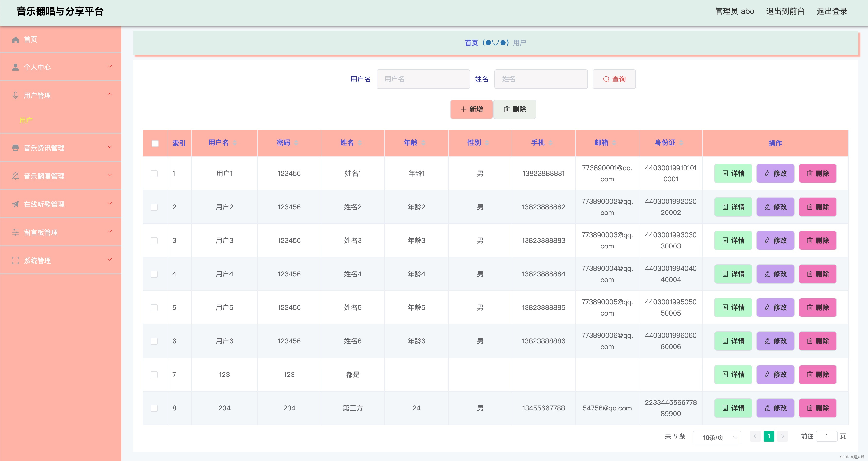This screenshot has height=461, width=868.
Task: Check the row for 用户4
Action: coord(154,274)
